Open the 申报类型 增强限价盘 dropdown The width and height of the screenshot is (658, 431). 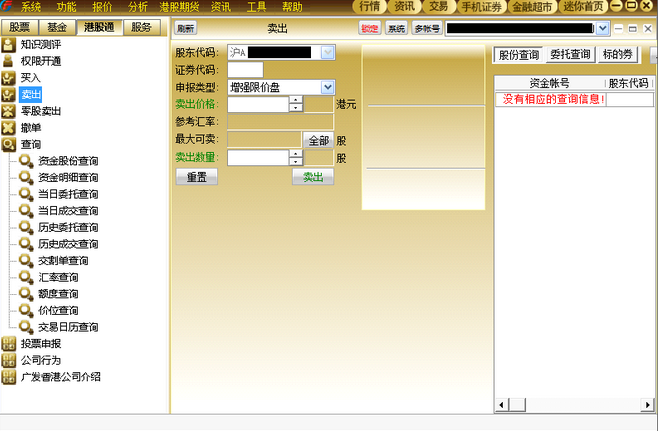point(327,87)
